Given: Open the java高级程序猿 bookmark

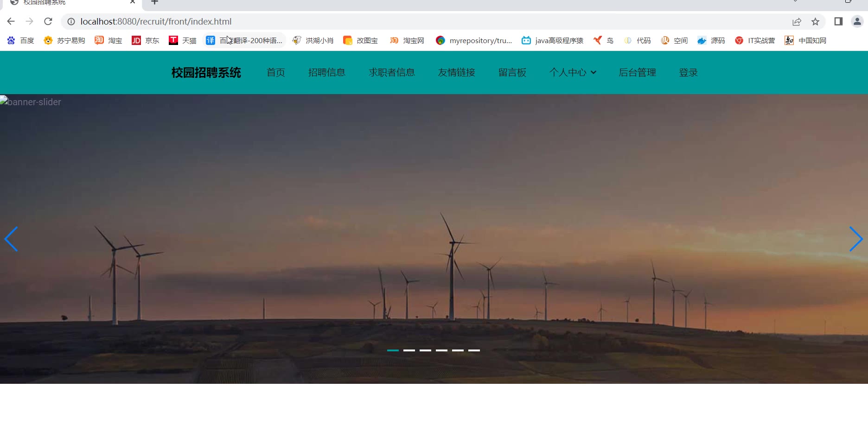Looking at the screenshot, I should point(552,40).
